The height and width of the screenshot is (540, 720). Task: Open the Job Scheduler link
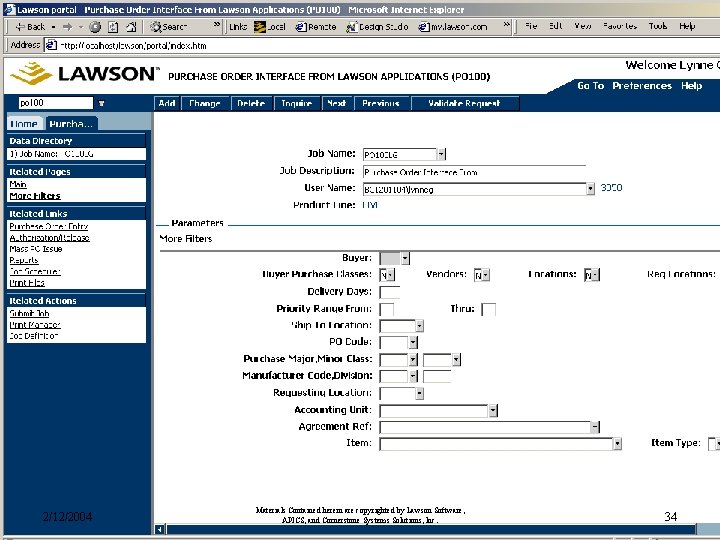pyautogui.click(x=35, y=271)
